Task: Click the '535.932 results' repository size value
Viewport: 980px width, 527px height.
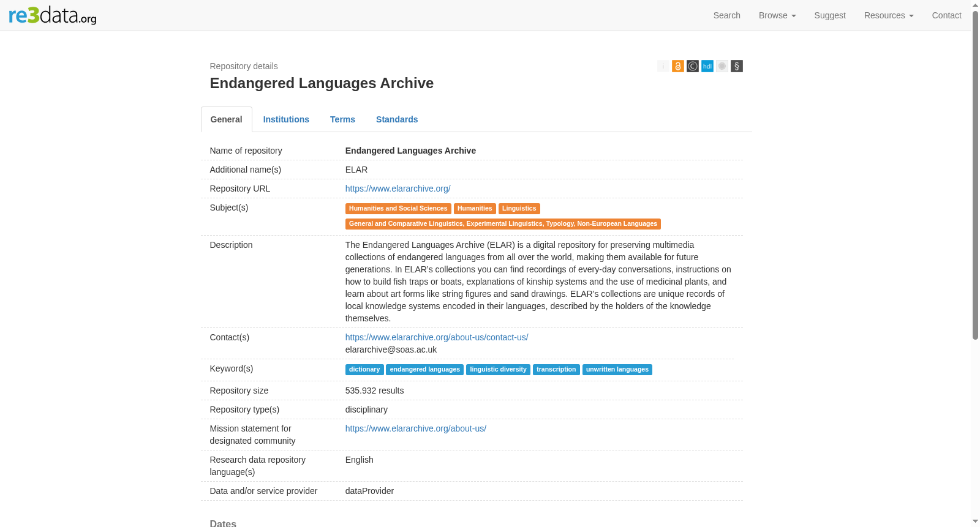Action: [x=374, y=391]
